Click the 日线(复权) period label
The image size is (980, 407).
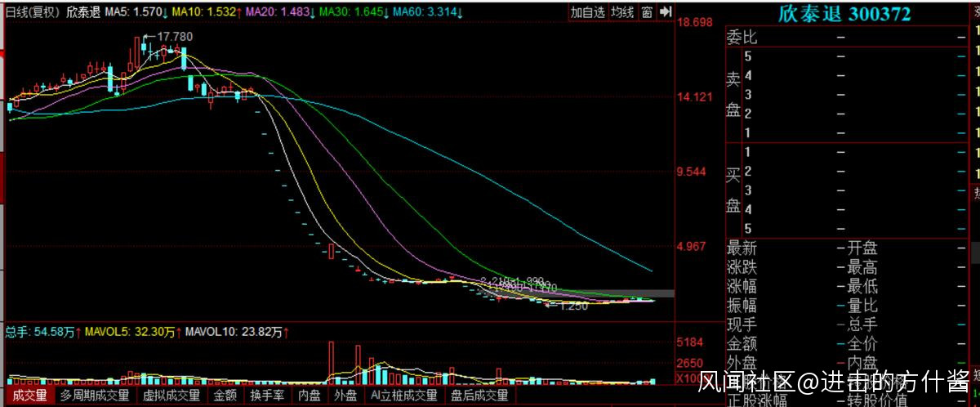tap(32, 12)
